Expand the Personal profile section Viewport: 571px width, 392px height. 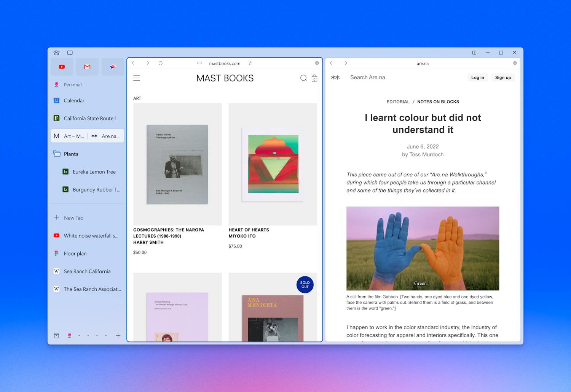click(72, 84)
